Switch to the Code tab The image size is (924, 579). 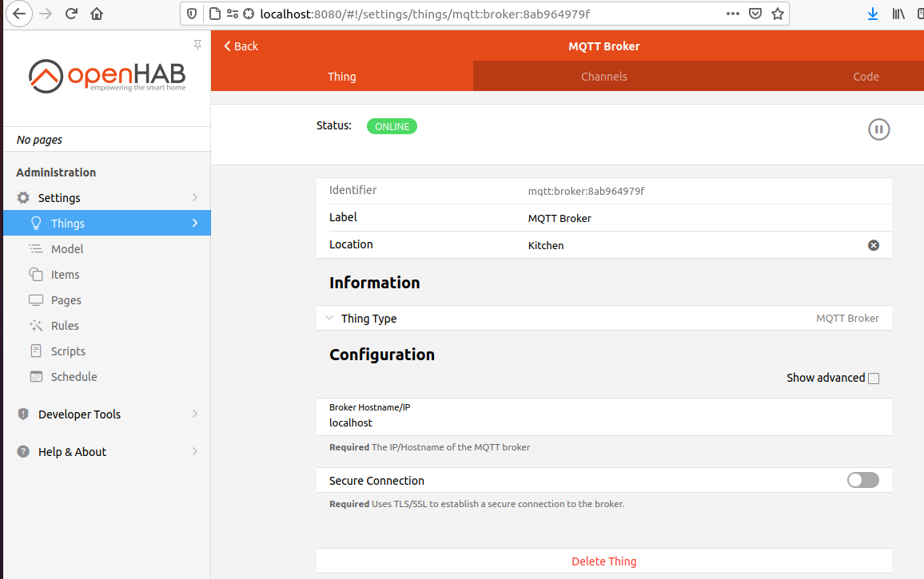(x=865, y=77)
